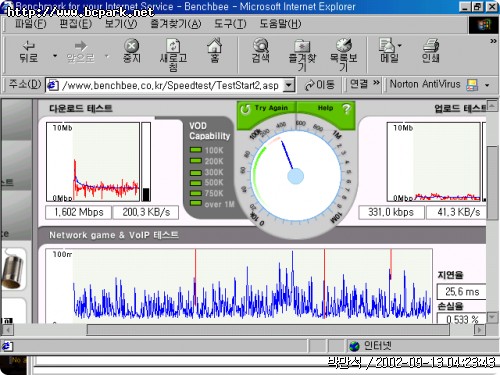This screenshot has width=500, height=375.
Task: Expand the Back button history dropdown arrow
Action: click(55, 56)
